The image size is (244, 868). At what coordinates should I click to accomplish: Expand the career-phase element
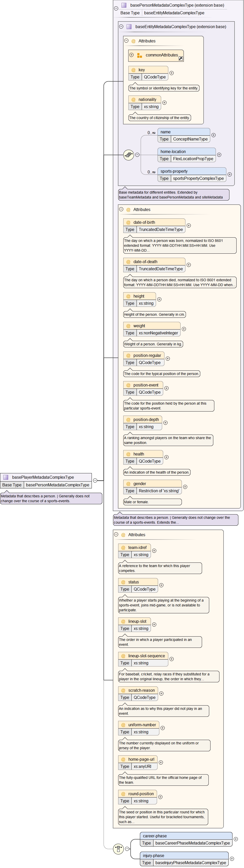236,839
